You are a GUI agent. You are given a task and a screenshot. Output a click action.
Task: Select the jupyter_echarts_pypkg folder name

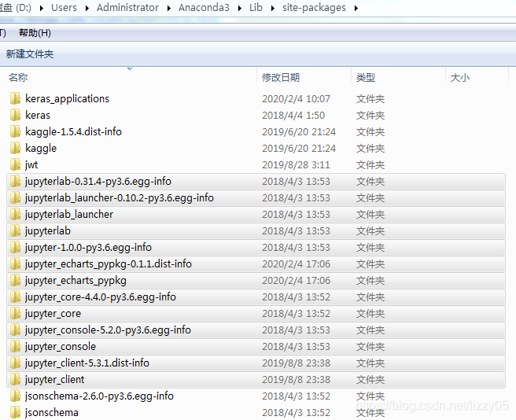[76, 281]
